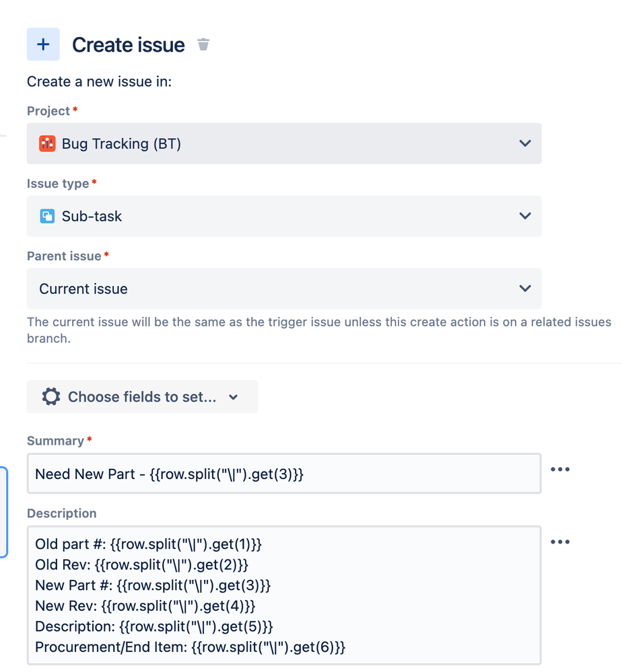Click the blue plus Create issue icon
This screenshot has height=672, width=622.
[x=43, y=44]
